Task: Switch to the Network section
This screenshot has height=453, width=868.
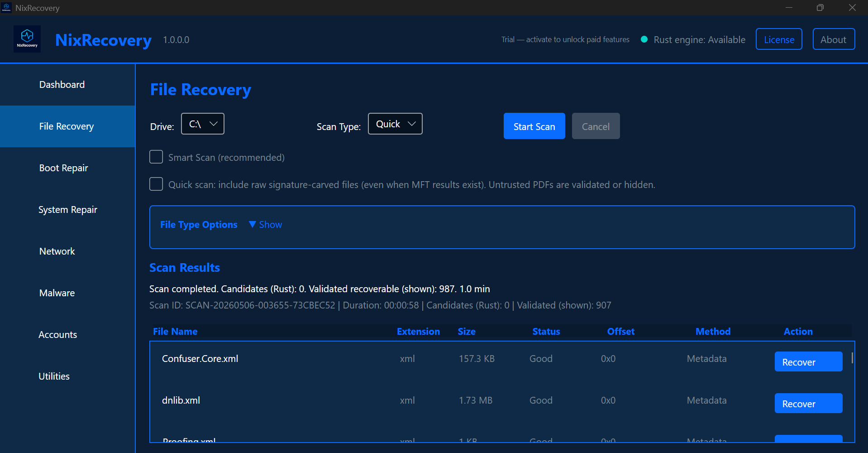Action: 67,251
